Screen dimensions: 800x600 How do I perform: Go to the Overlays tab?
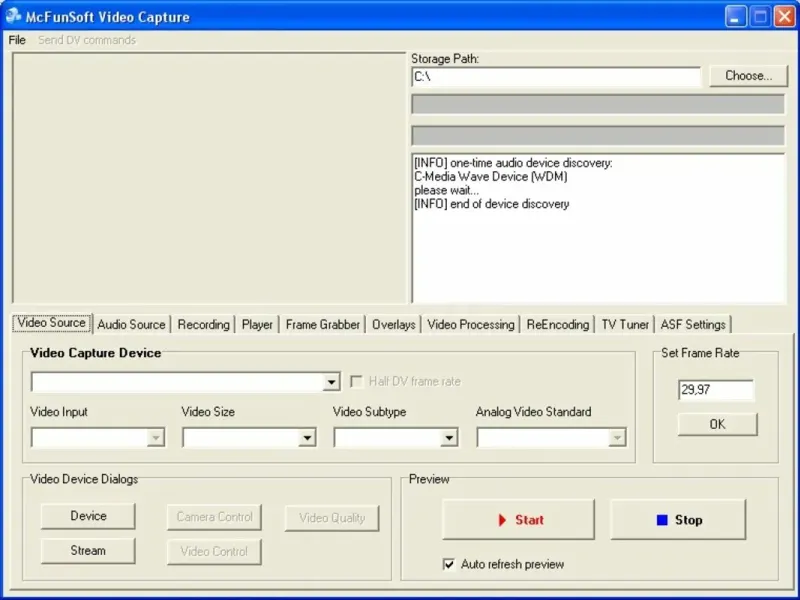[393, 324]
